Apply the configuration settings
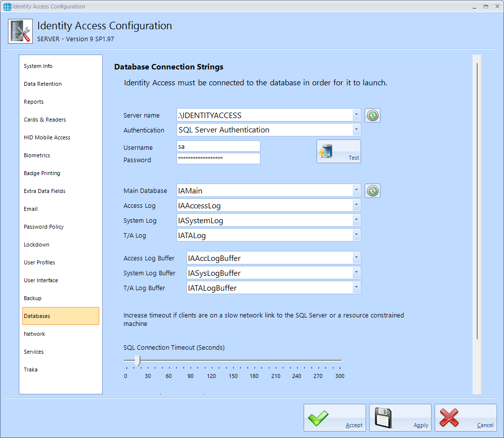 pyautogui.click(x=400, y=418)
